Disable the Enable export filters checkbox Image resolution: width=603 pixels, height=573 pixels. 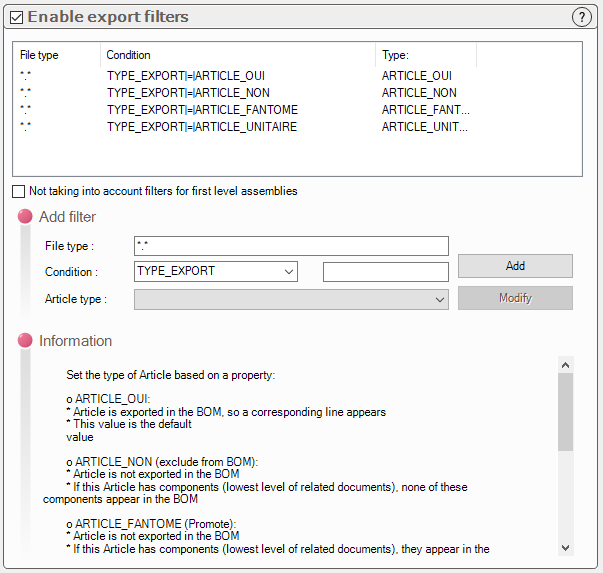pos(17,17)
